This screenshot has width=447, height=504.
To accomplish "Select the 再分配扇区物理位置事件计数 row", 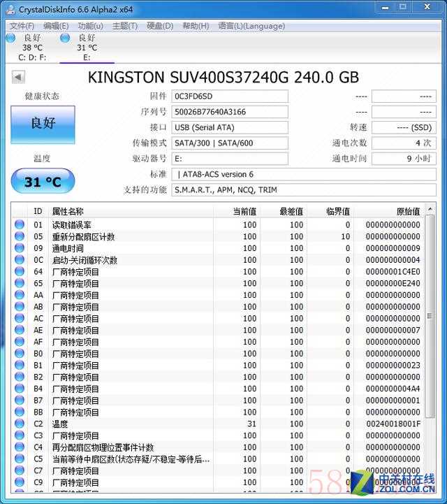I will pos(218,447).
